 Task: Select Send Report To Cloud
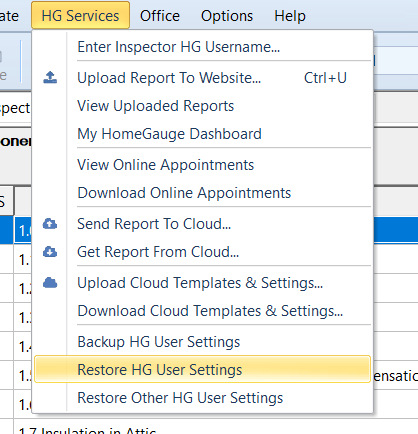pyautogui.click(x=203, y=224)
